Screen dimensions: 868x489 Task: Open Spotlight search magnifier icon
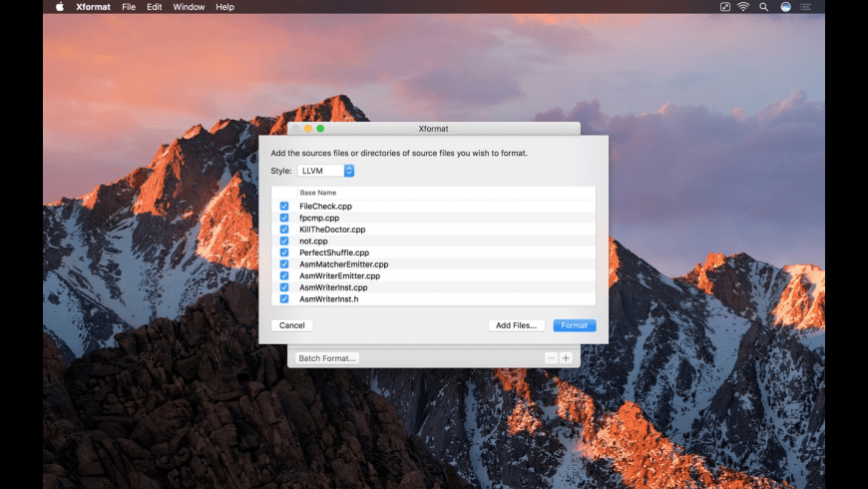click(763, 7)
